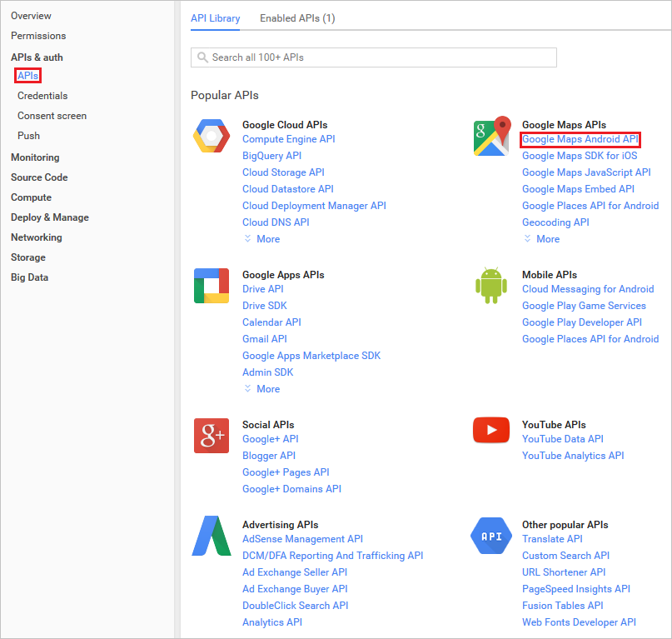
Task: Open the DoubleClick Search API link
Action: pos(296,606)
